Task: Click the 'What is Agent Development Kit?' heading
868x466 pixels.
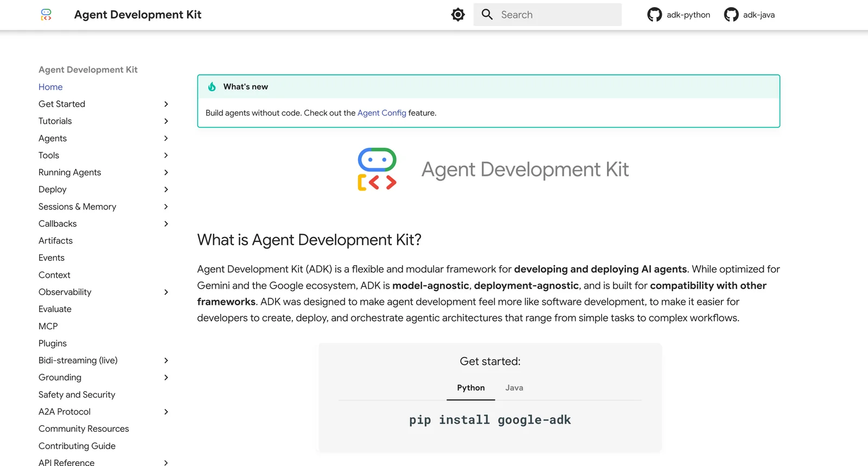Action: coord(309,240)
